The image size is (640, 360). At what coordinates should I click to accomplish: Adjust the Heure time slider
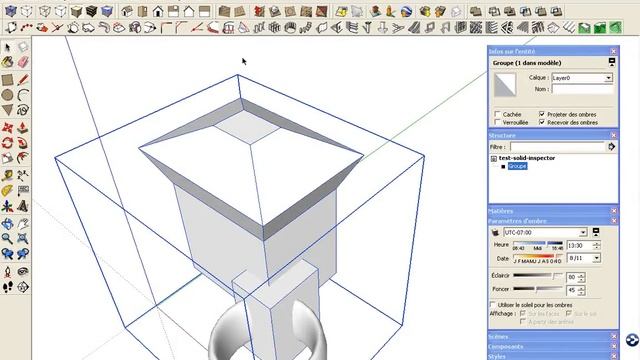pos(538,243)
